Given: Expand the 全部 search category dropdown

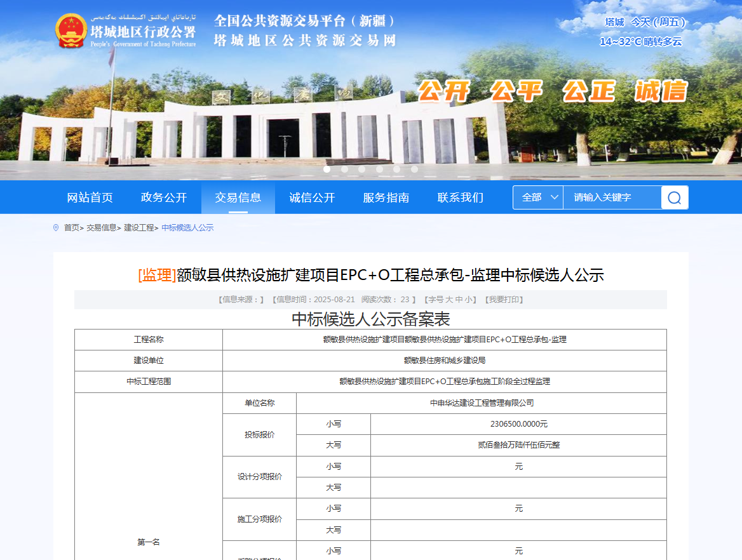Looking at the screenshot, I should point(538,197).
